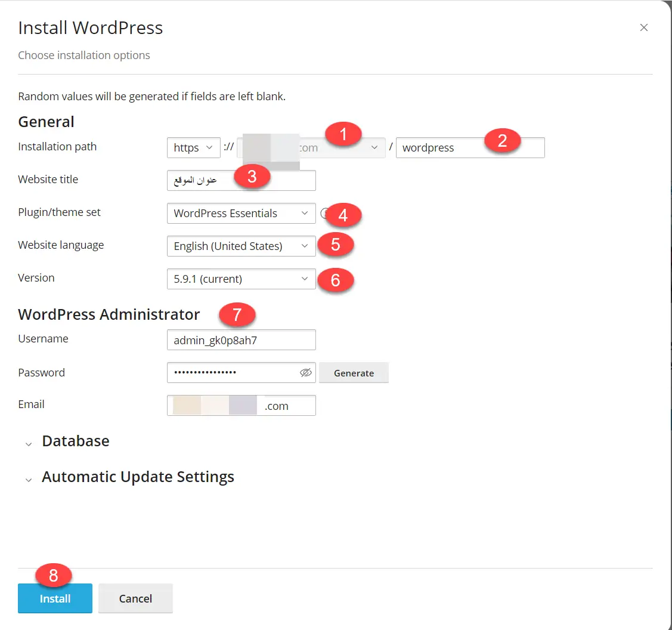This screenshot has height=630, width=672.
Task: Expand the Automatic Update Settings section
Action: 129,477
